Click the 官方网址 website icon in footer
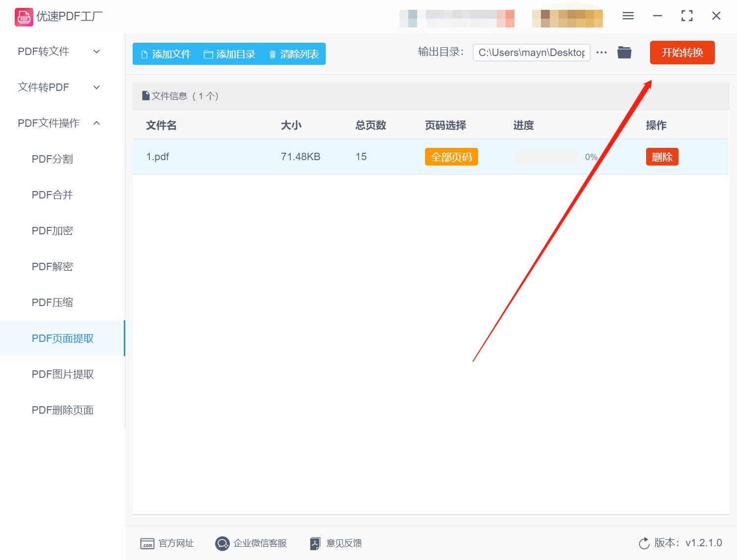The image size is (737, 560). pos(147,543)
